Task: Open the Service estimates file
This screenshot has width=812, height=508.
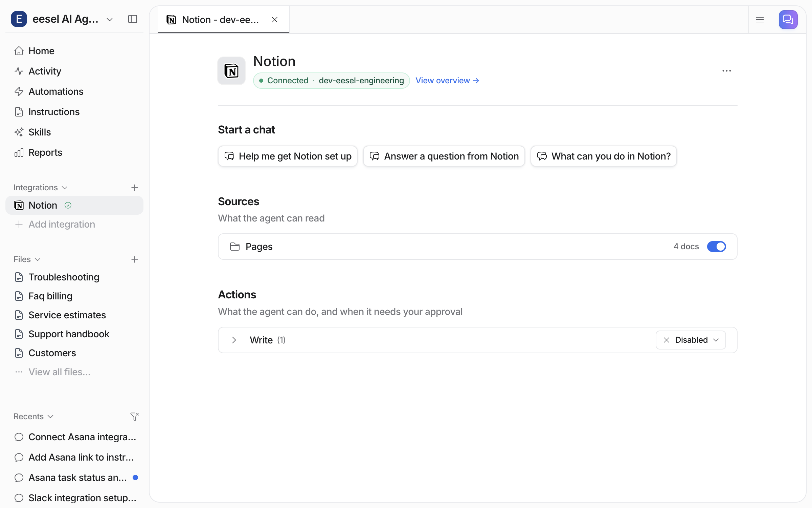Action: [x=74, y=315]
